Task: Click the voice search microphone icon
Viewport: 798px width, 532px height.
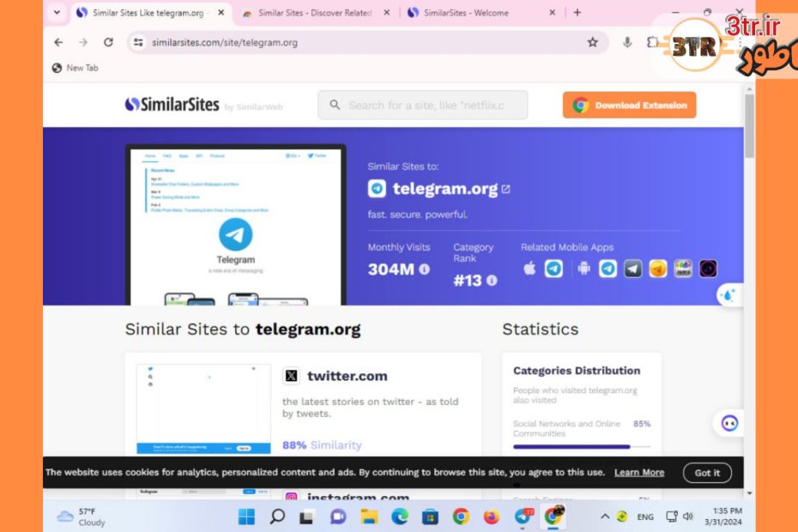Action: coord(627,42)
